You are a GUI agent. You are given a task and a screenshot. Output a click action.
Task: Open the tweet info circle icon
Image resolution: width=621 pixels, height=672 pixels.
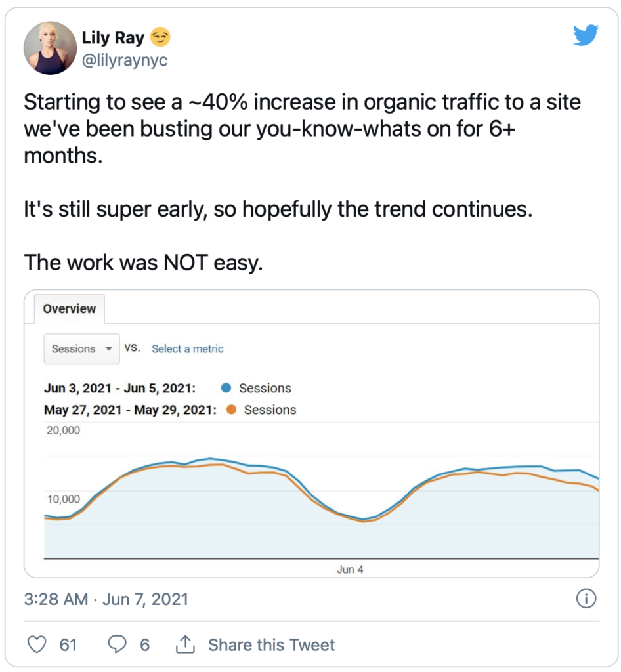(586, 598)
